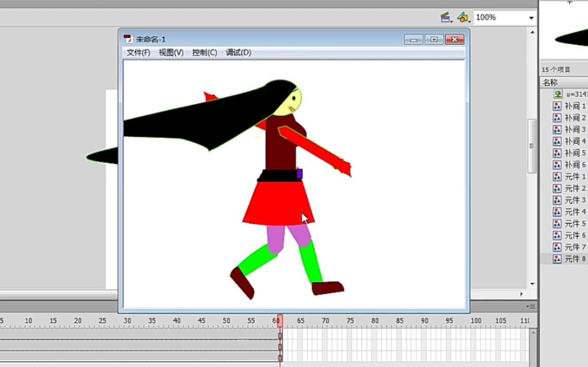
Task: Click the stage vertical scrollbar down arrow
Action: pos(532,284)
